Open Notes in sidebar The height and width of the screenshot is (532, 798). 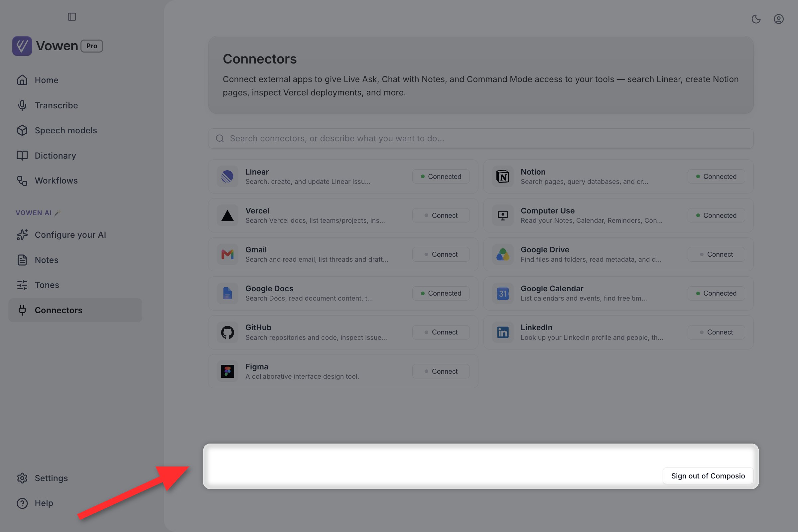coord(75,260)
